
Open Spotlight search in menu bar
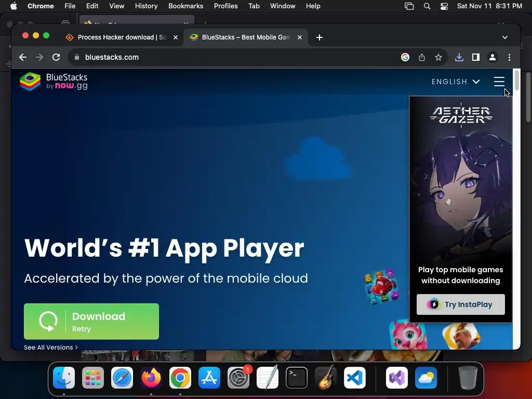(427, 6)
